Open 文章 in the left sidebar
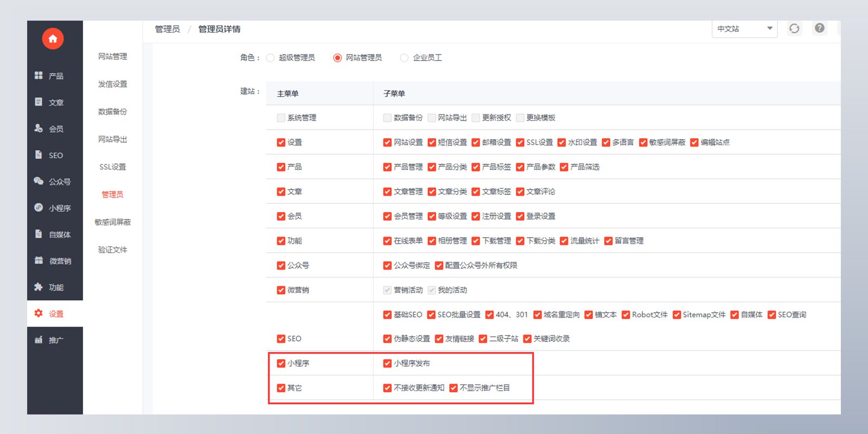The width and height of the screenshot is (868, 434). pyautogui.click(x=49, y=102)
